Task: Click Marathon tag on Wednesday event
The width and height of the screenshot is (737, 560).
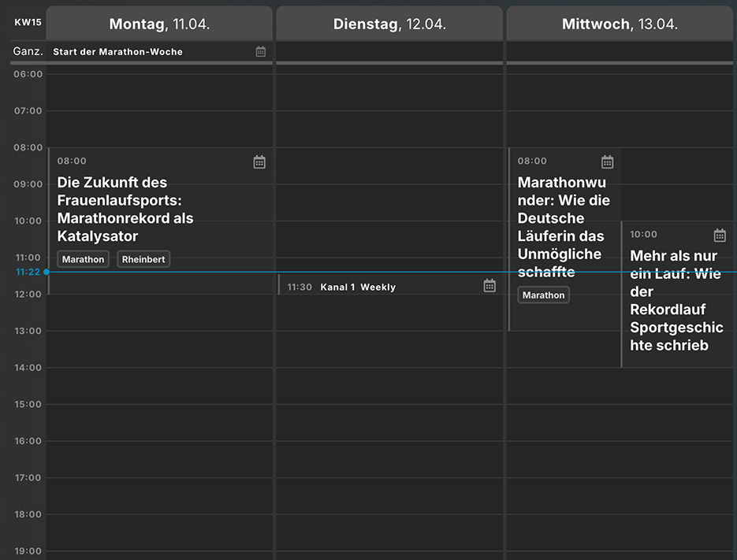Action: (543, 295)
